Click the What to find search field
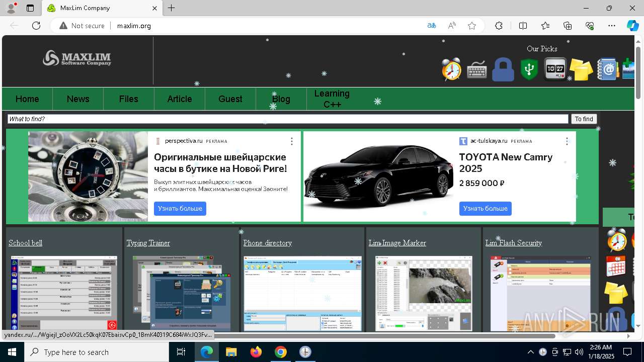644x362 pixels. (288, 119)
